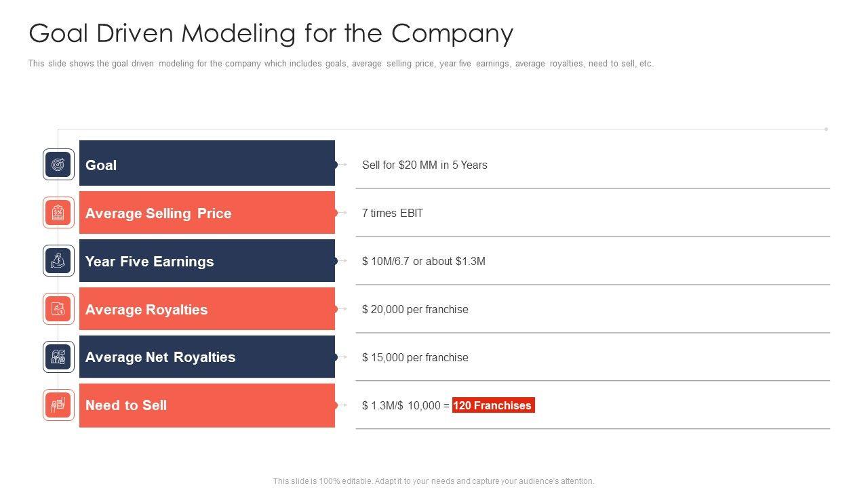Click the target icon beside Goal

coord(59,165)
